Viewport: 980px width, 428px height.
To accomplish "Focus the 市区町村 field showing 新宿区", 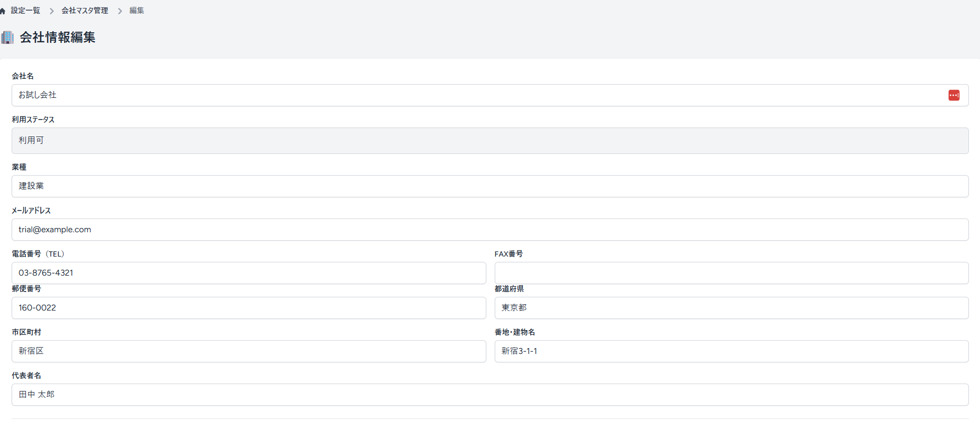I will click(249, 351).
